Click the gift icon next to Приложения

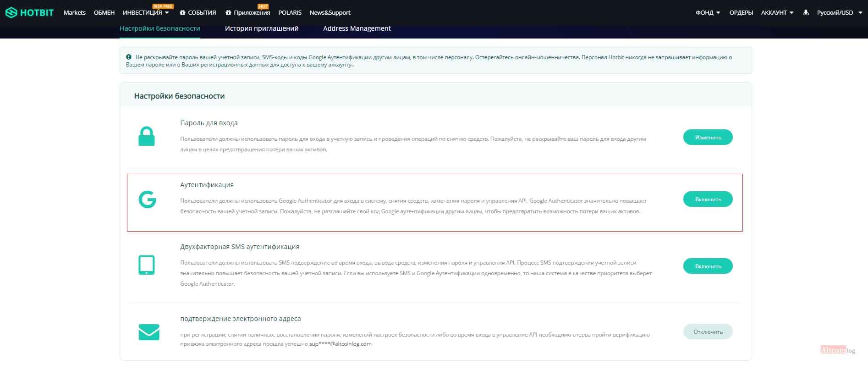coord(228,12)
